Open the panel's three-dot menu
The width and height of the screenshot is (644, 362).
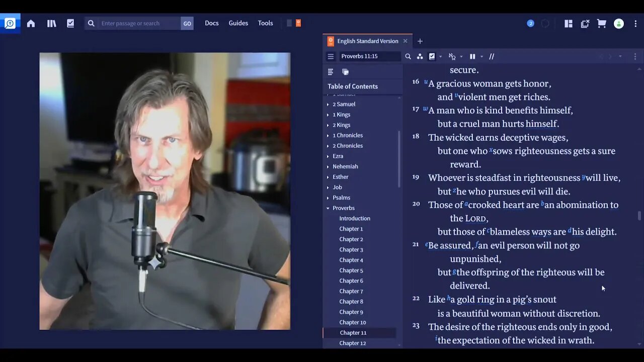[635, 56]
